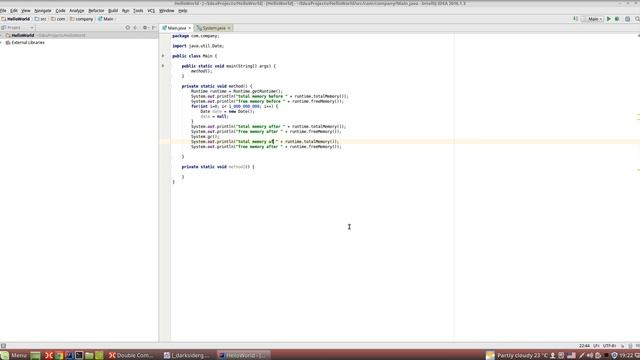Close the System.java tab

(229, 28)
